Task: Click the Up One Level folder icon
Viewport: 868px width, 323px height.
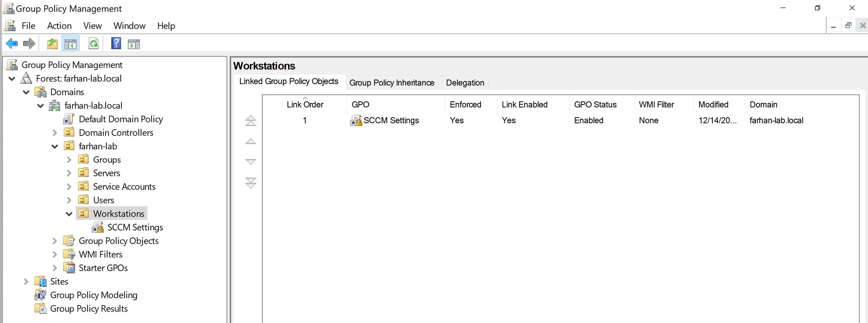Action: tap(52, 44)
